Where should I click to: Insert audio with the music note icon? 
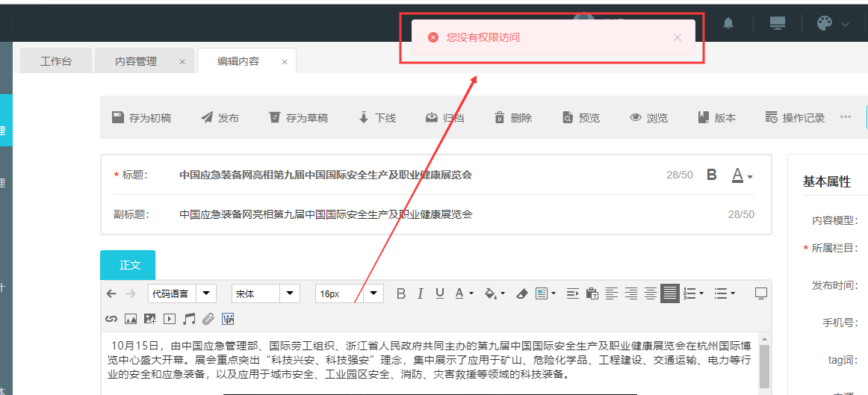pyautogui.click(x=189, y=319)
